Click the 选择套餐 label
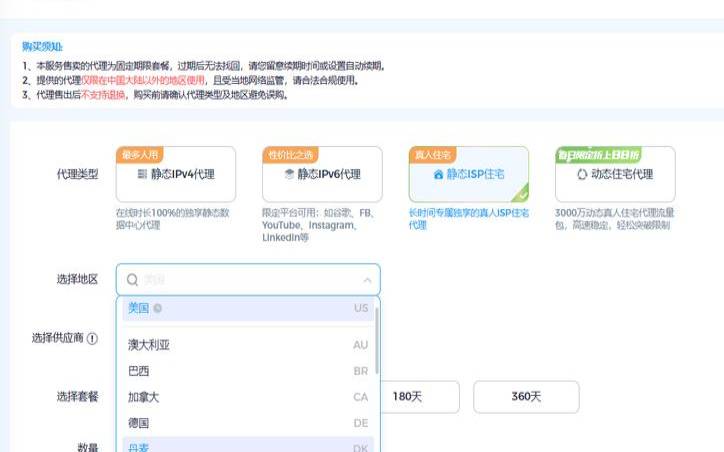The image size is (724, 452). point(77,397)
